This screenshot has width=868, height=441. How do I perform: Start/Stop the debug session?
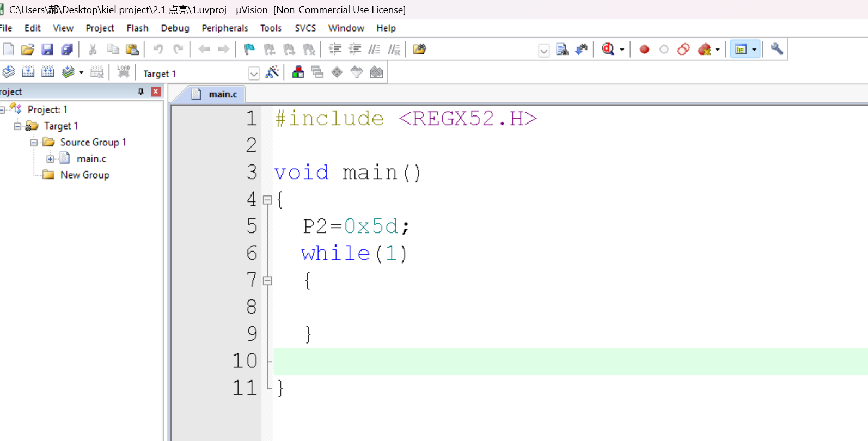point(608,50)
